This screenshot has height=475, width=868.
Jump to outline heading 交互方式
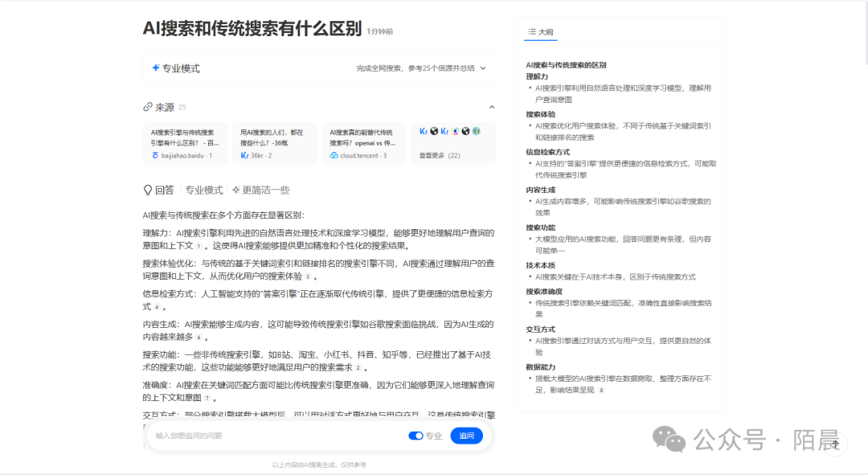(541, 329)
